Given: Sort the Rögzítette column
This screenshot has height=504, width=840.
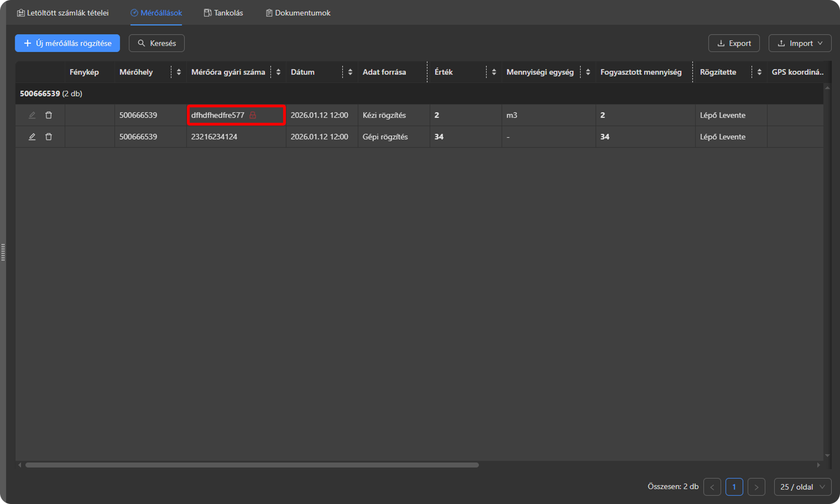Looking at the screenshot, I should coord(759,72).
